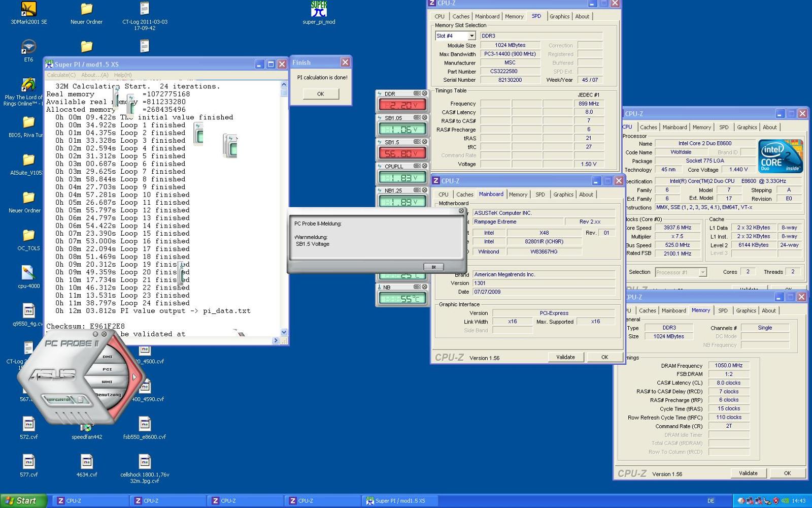Viewport: 812px width, 508px height.
Task: Close the SB1.5 voltage monitor panel
Action: point(425,142)
